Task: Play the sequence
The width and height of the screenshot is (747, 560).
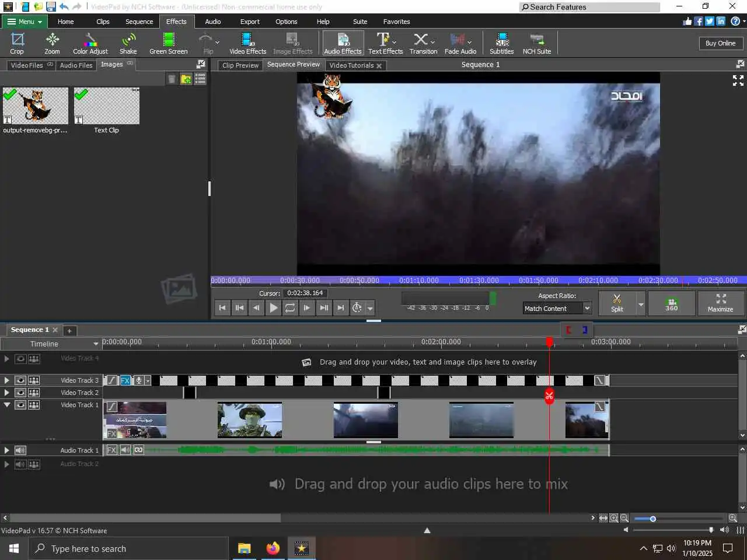Action: (273, 308)
